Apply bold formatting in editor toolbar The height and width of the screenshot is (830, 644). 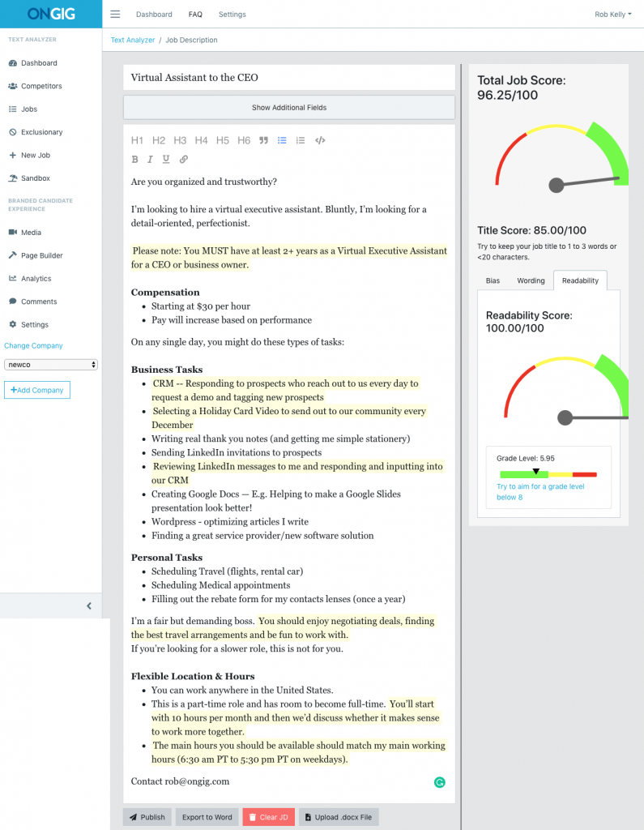135,160
